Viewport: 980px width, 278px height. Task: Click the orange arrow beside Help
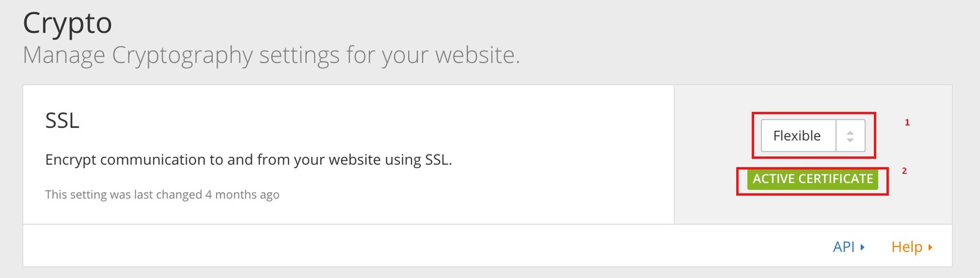pos(930,247)
